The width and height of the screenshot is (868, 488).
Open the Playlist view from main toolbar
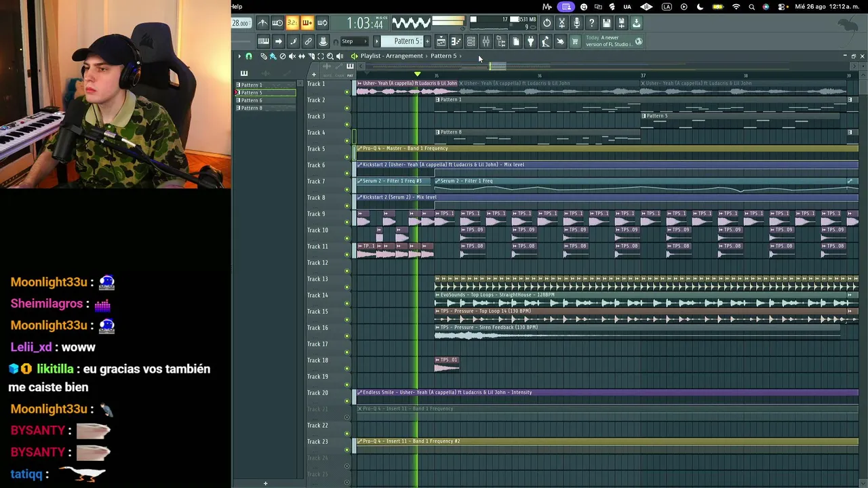(x=441, y=41)
